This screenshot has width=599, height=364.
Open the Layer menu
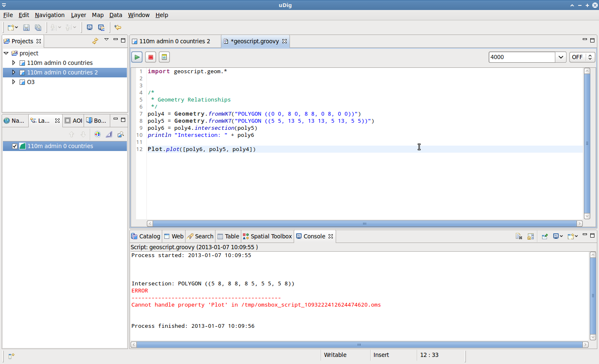tap(78, 15)
